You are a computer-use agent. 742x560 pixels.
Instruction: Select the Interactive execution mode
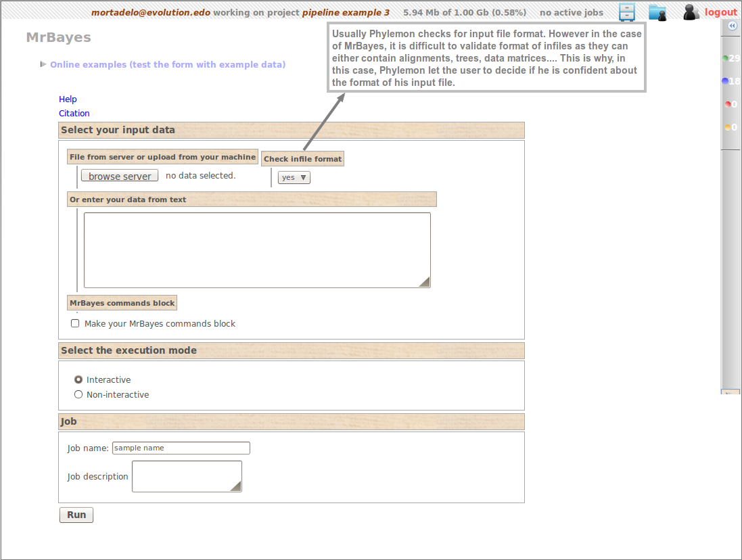78,379
